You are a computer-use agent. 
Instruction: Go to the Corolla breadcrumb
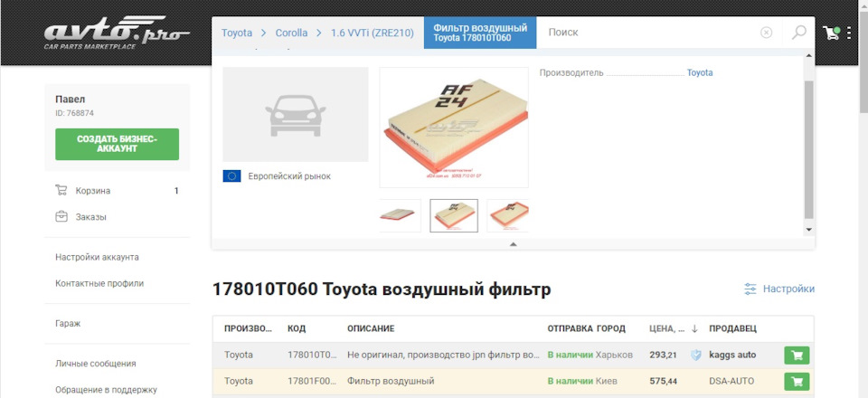pos(292,33)
